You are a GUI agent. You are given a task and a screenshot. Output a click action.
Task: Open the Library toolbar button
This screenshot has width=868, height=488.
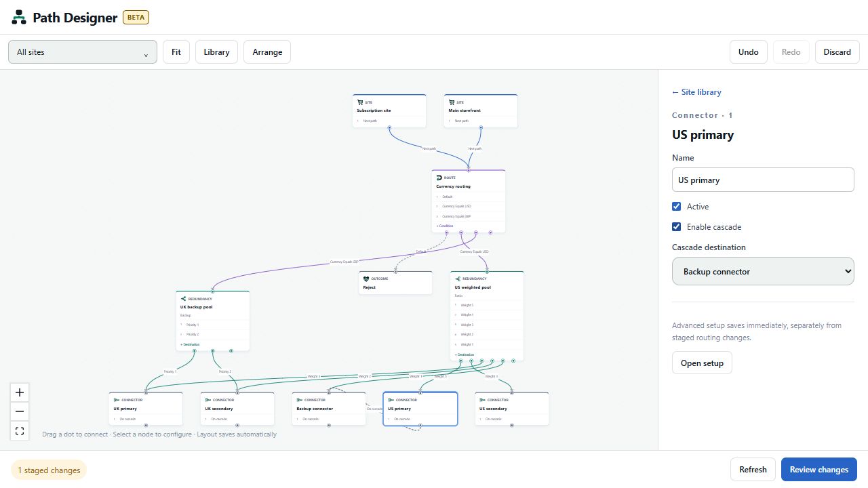pos(216,52)
